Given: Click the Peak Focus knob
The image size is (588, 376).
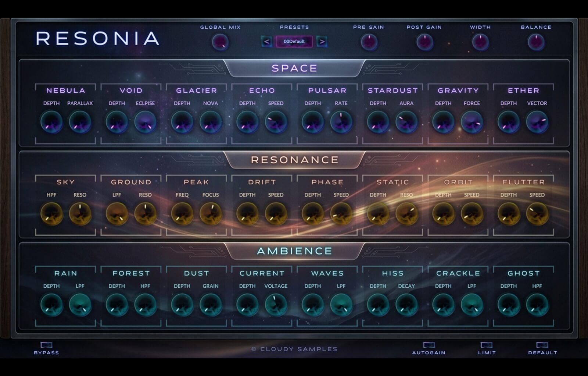Looking at the screenshot, I should tap(211, 214).
